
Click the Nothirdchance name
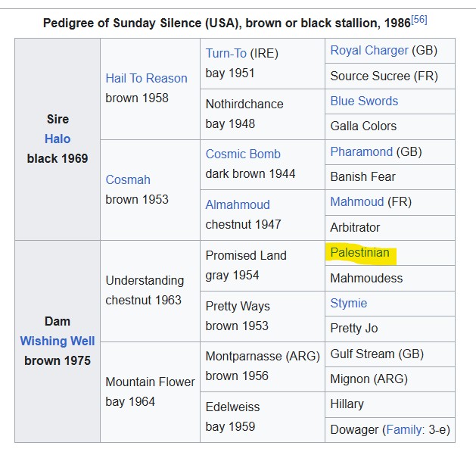pyautogui.click(x=244, y=104)
